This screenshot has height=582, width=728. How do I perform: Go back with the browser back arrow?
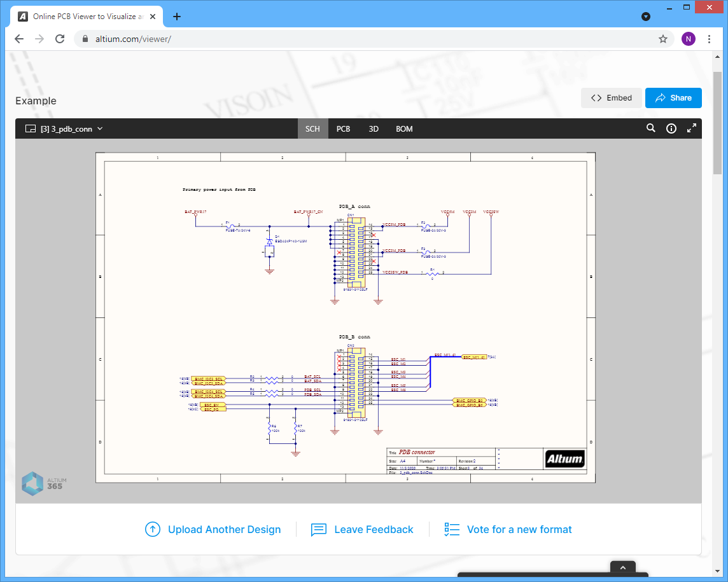(x=19, y=39)
